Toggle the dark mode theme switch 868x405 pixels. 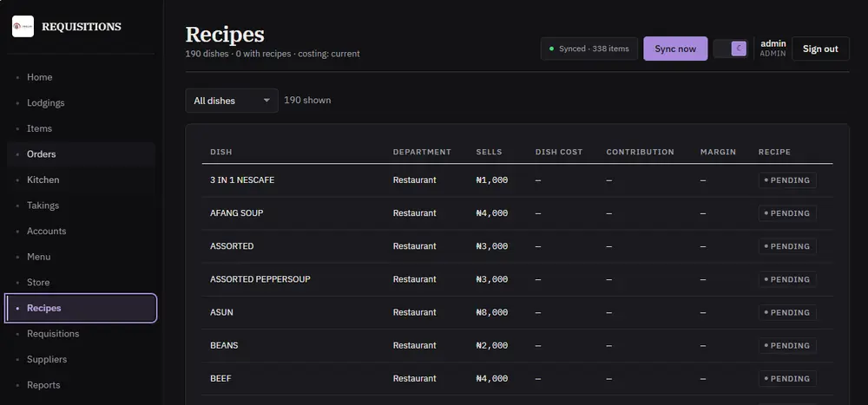[731, 49]
